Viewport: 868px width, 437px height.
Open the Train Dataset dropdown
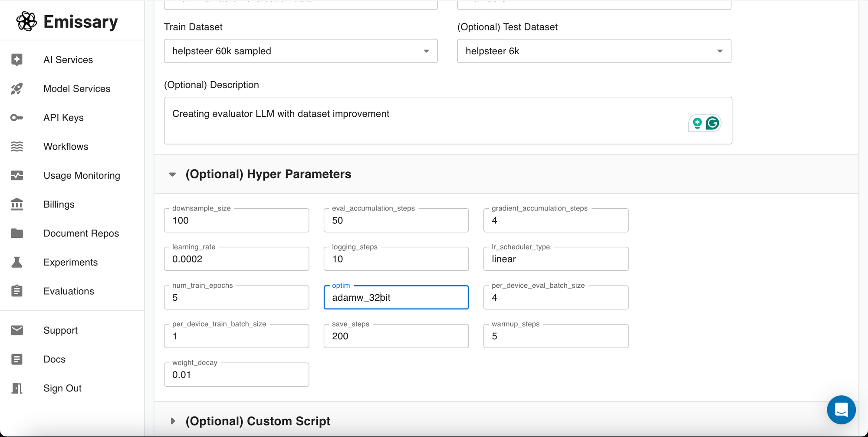(x=301, y=51)
